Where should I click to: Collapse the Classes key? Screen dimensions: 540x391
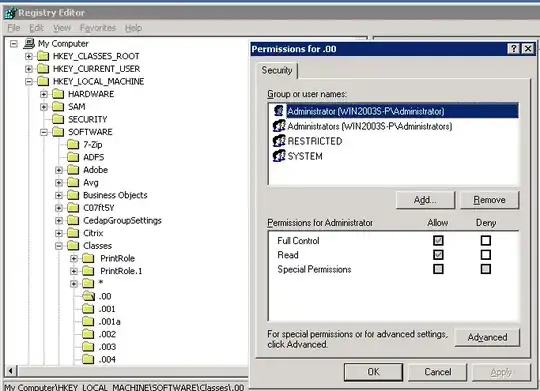[x=59, y=246]
